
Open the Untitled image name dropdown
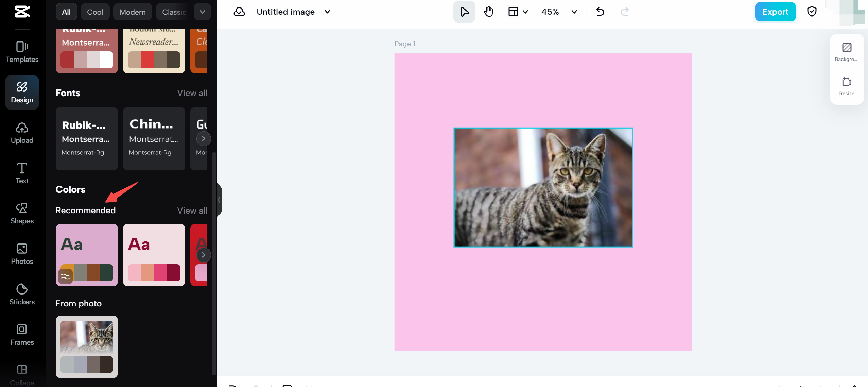point(327,12)
